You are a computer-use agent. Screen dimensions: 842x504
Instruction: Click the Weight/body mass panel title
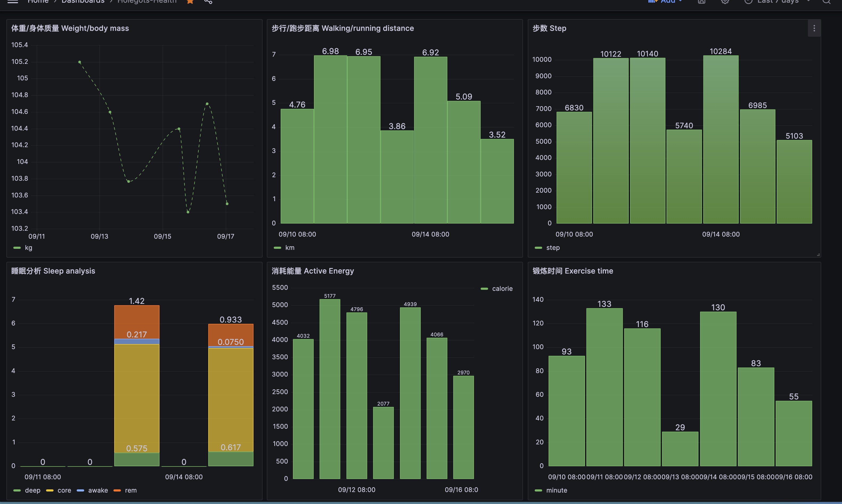(x=70, y=28)
